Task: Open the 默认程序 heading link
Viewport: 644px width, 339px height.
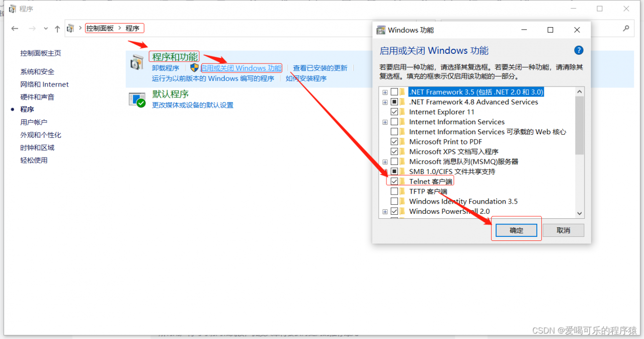Action: tap(171, 94)
